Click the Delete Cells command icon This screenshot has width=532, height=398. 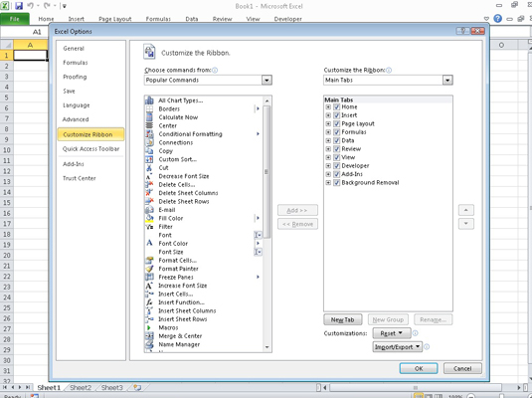149,184
